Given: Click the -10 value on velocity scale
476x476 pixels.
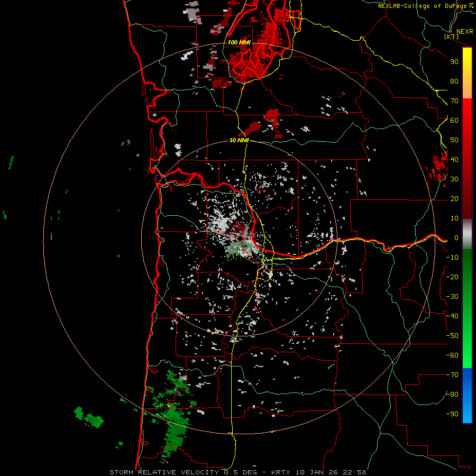Looking at the screenshot, I should point(452,258).
